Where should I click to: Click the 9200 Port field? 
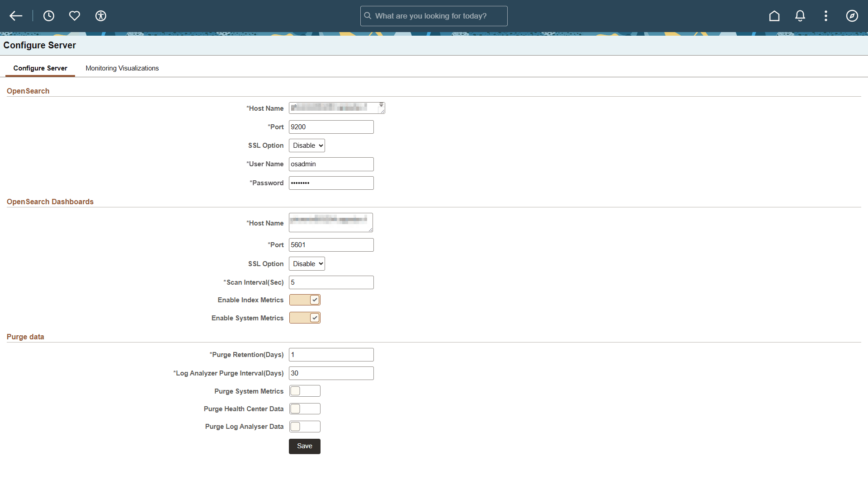(331, 127)
